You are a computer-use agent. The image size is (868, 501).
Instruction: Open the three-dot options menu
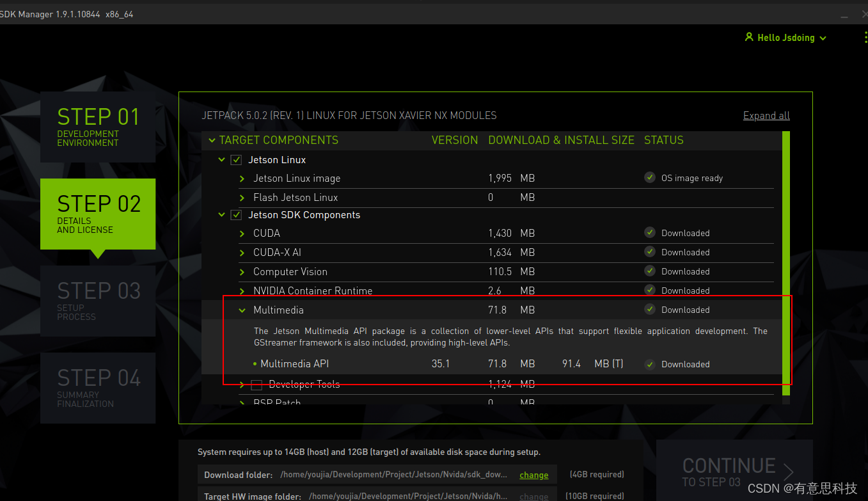tap(865, 37)
